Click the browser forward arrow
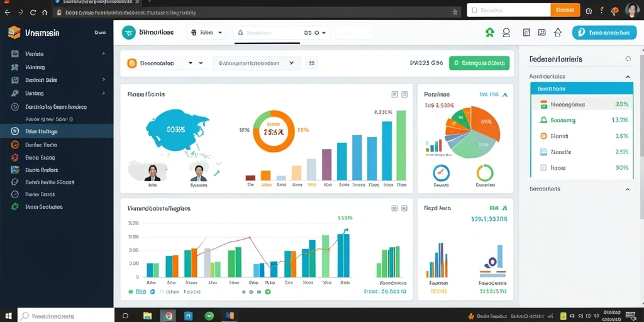Screen dimensions: 644x322 (20, 13)
